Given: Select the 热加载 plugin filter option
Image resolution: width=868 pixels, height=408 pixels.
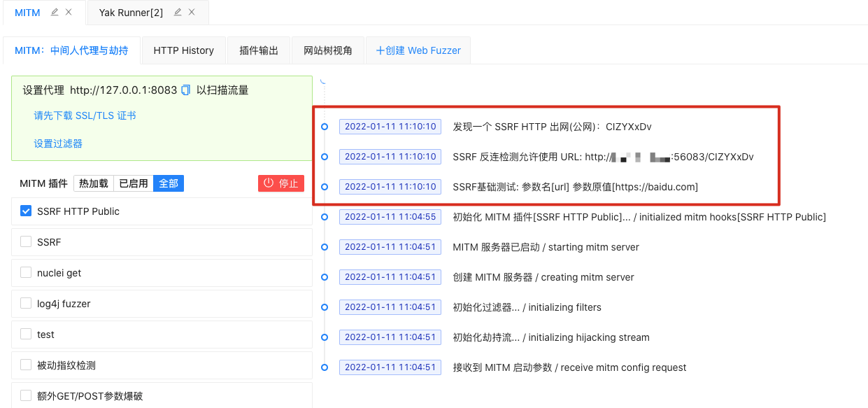Looking at the screenshot, I should click(94, 183).
